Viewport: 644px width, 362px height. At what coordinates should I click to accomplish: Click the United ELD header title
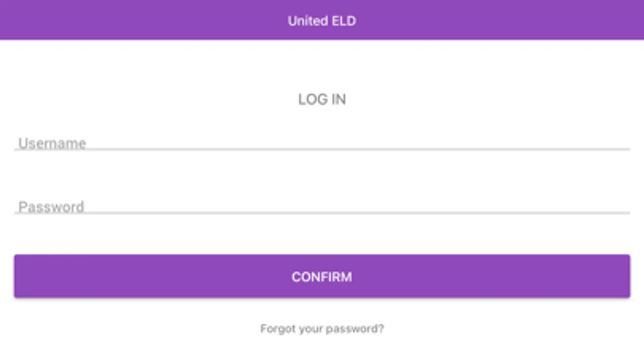[322, 21]
